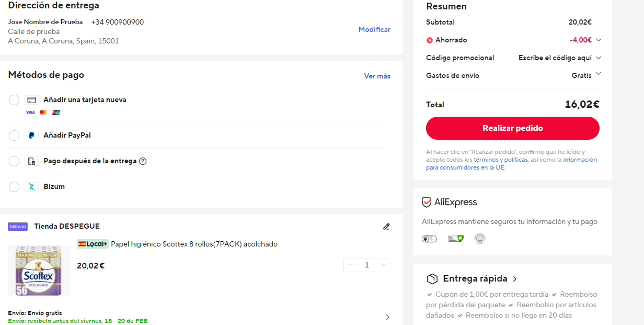This screenshot has height=325, width=644.
Task: Click Papel higiénico Scottex product title
Action: click(x=194, y=244)
